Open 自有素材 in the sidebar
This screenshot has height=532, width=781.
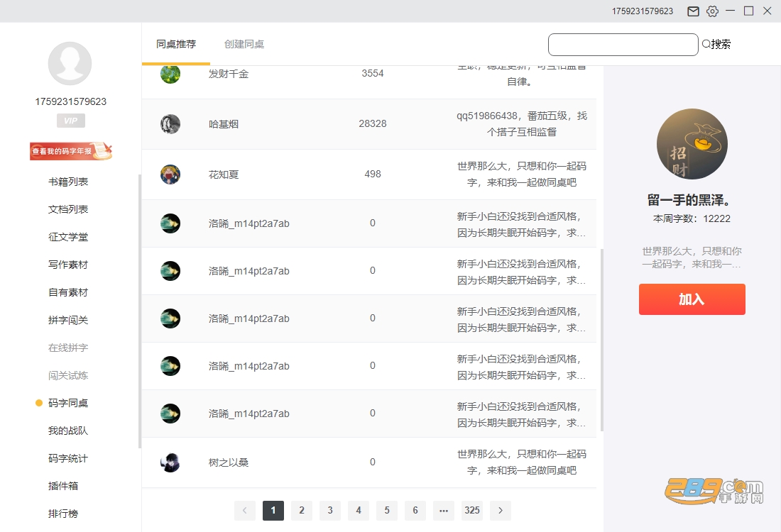pyautogui.click(x=68, y=292)
